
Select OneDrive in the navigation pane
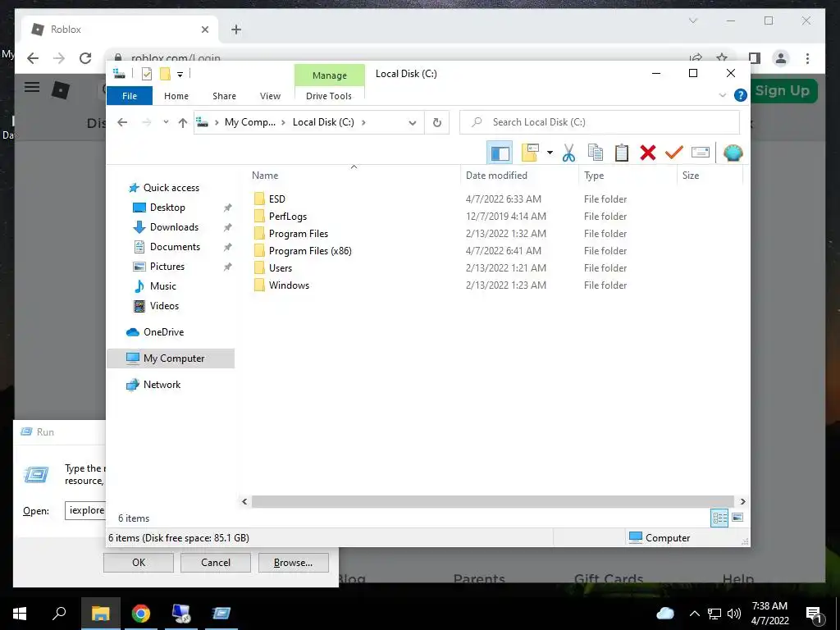[163, 332]
